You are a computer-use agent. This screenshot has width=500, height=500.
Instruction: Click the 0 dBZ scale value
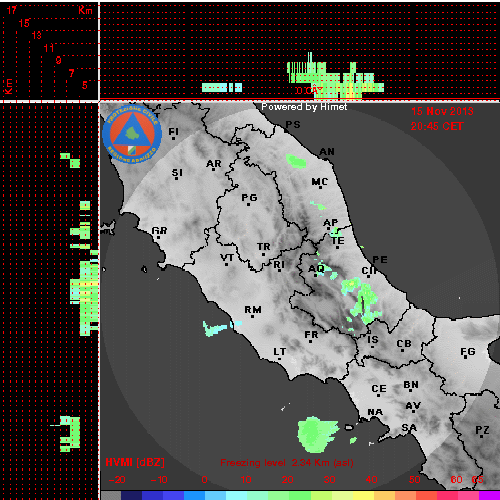(204, 480)
